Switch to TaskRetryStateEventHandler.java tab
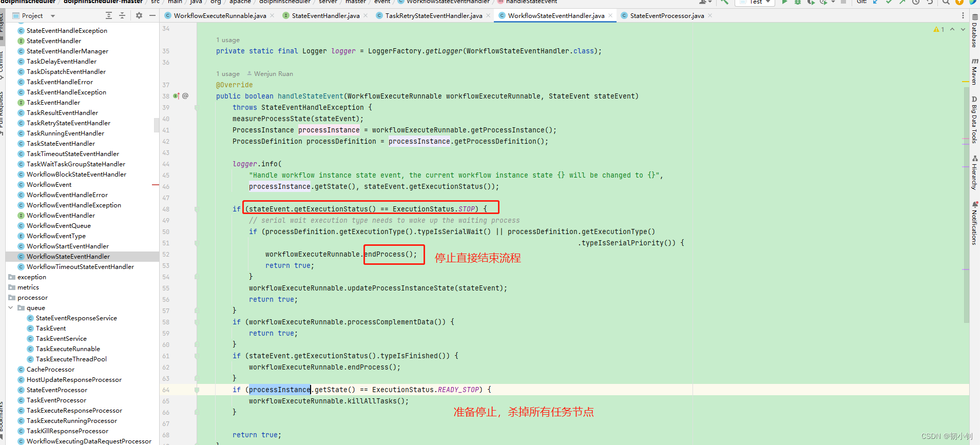Image resolution: width=980 pixels, height=445 pixels. point(433,16)
